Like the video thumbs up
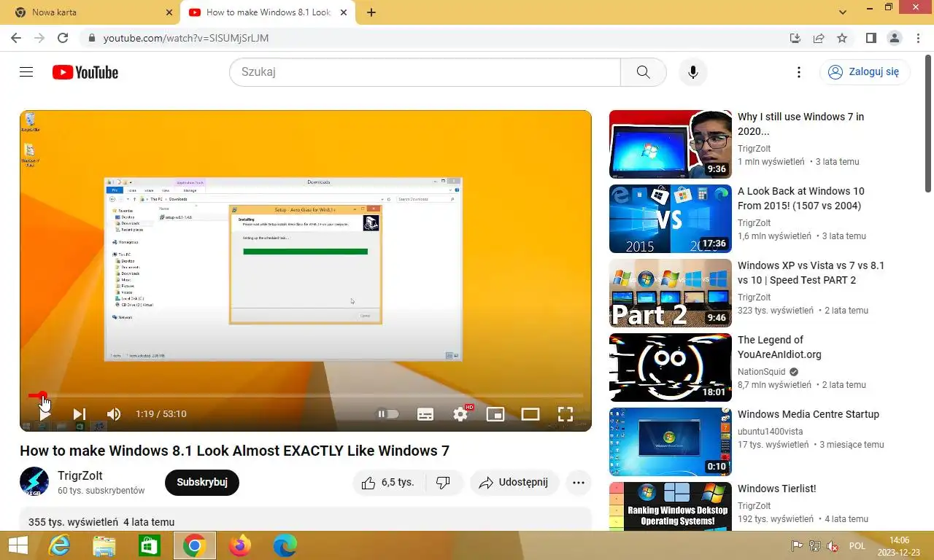The width and height of the screenshot is (934, 560). 388,483
